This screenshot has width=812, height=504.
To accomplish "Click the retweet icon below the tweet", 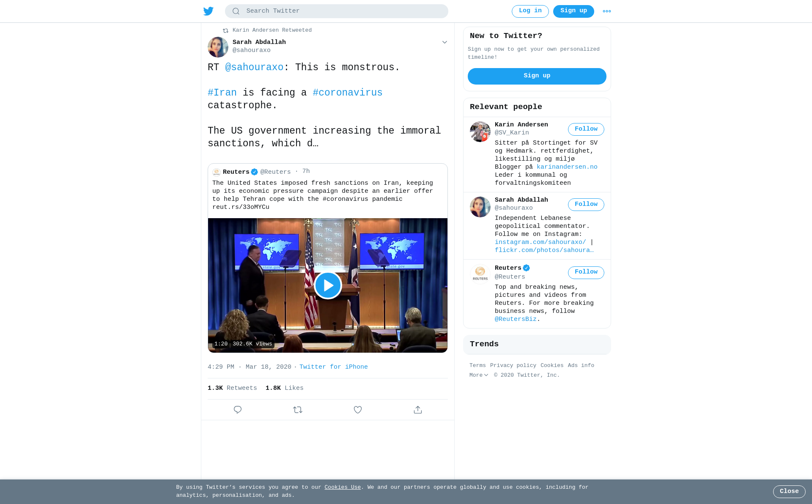I will [298, 410].
